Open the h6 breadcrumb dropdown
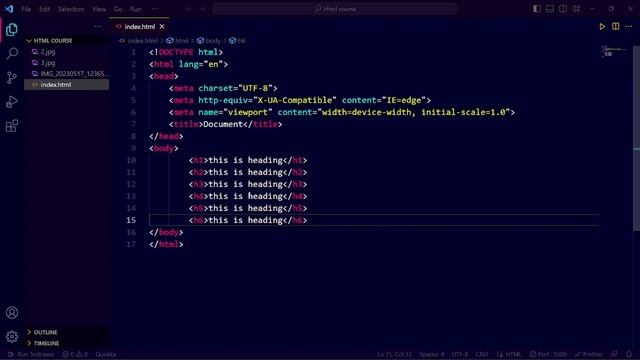 coord(237,41)
